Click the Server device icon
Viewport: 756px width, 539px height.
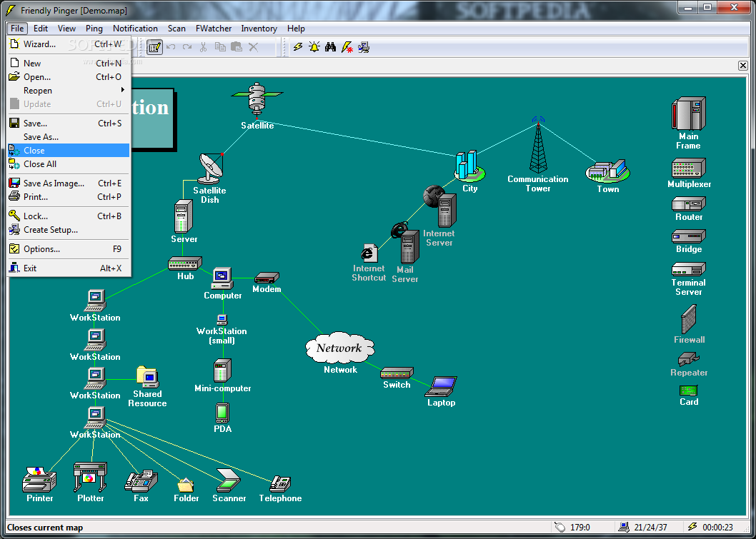pos(183,216)
